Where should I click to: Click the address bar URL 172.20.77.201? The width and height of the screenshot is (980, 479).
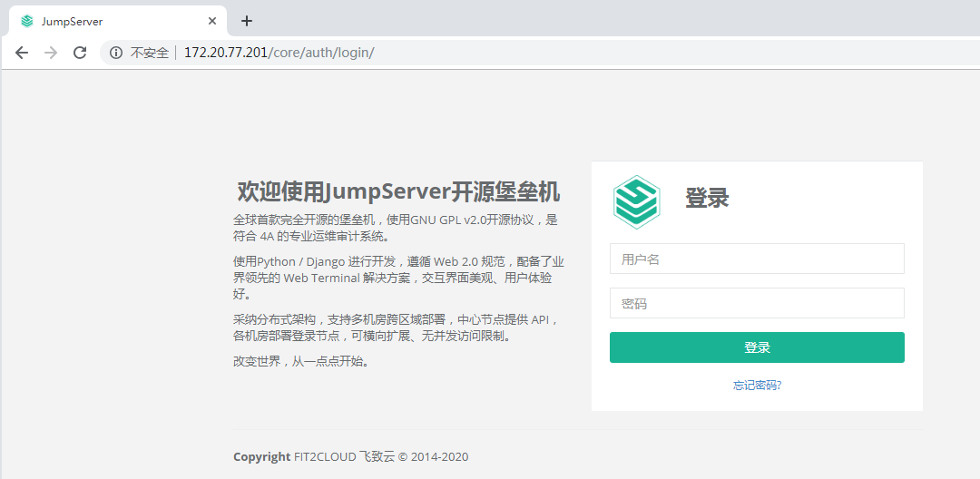pos(226,53)
